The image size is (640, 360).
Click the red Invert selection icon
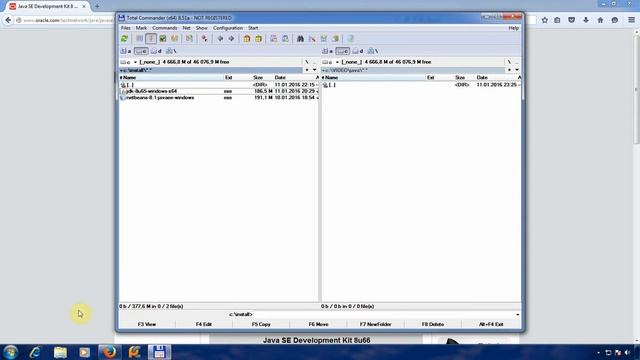click(205, 39)
